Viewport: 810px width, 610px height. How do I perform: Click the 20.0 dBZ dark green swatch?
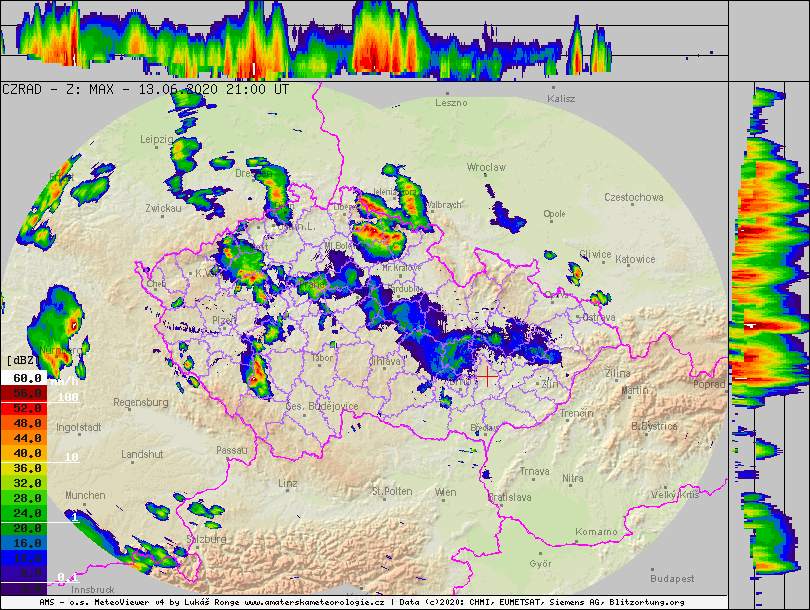(24, 528)
